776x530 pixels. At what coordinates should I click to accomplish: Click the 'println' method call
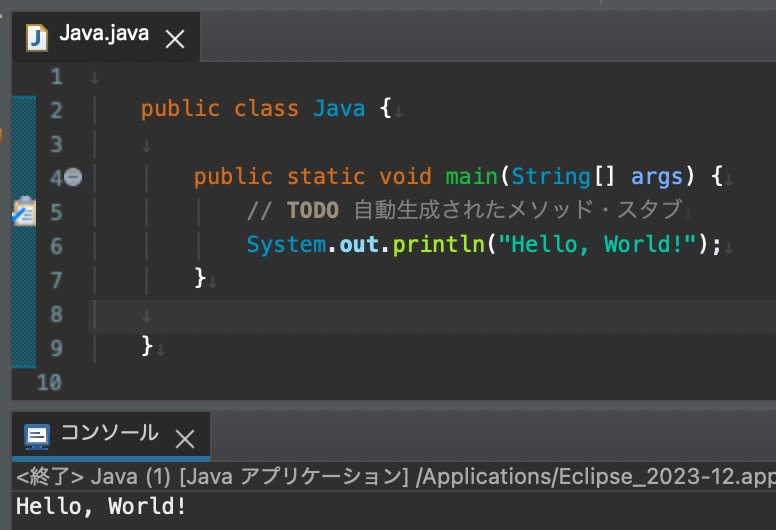(x=438, y=244)
